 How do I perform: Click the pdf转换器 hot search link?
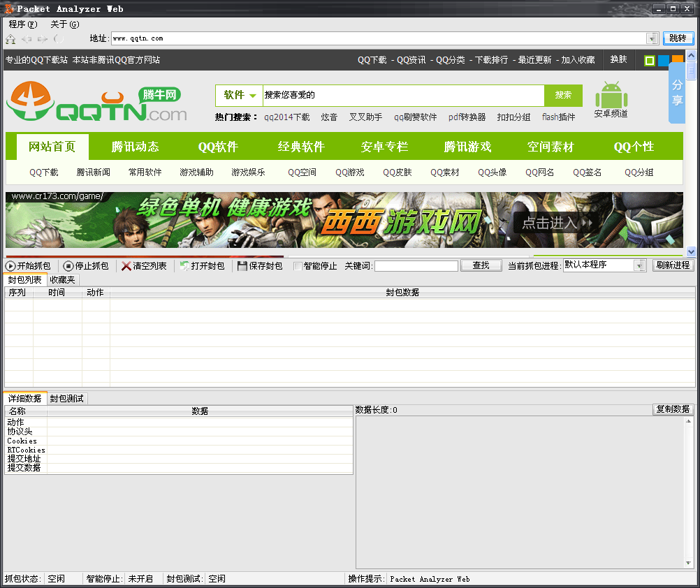(x=467, y=117)
